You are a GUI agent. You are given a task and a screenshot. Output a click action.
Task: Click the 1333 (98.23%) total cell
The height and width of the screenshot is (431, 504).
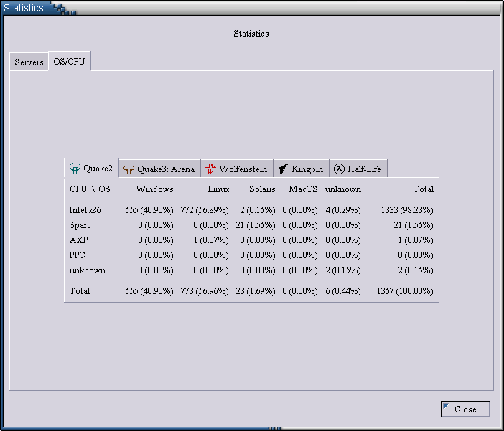pos(407,210)
